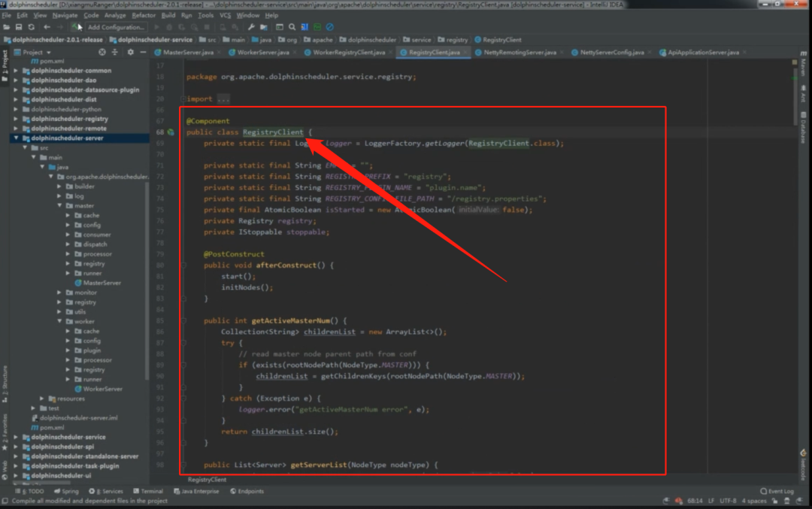The width and height of the screenshot is (812, 509).
Task: Expand the dispatch folder under master
Action: click(68, 244)
